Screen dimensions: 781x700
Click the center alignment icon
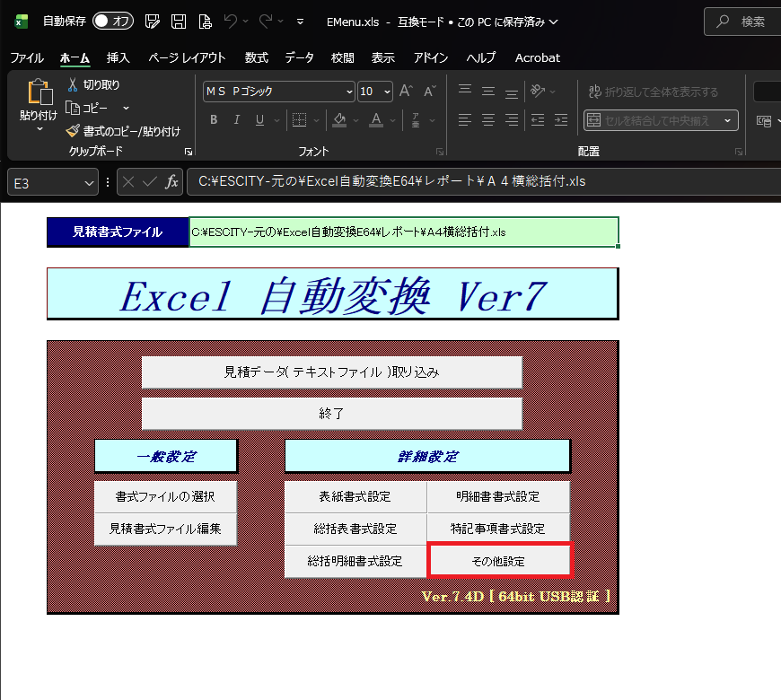[487, 119]
